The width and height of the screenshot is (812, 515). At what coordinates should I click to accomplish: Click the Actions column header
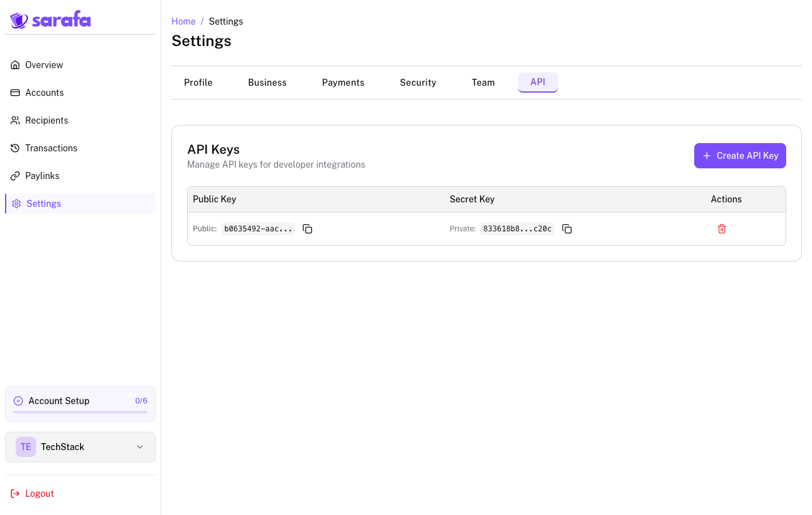tap(726, 199)
